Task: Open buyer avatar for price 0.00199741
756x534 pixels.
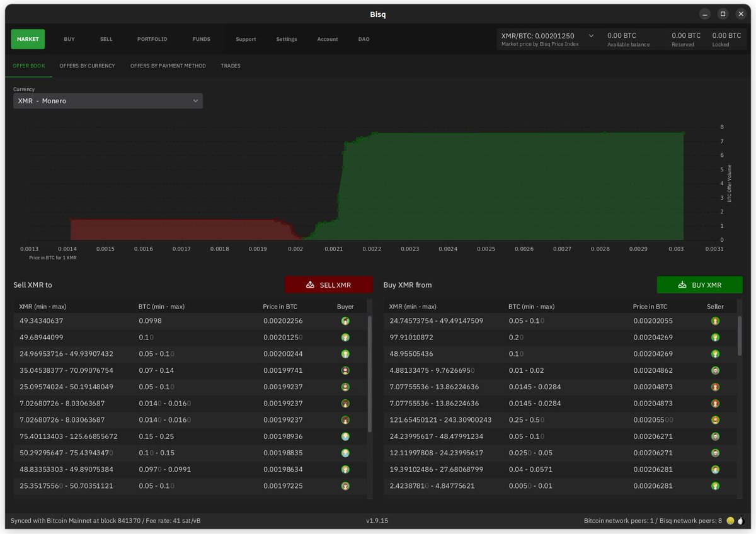Action: click(345, 370)
